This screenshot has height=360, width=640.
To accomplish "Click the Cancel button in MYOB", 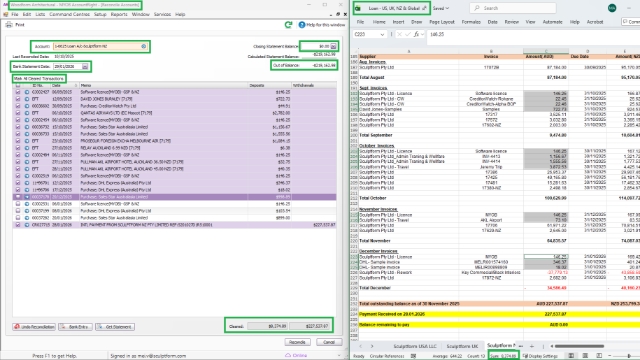I will click(329, 342).
